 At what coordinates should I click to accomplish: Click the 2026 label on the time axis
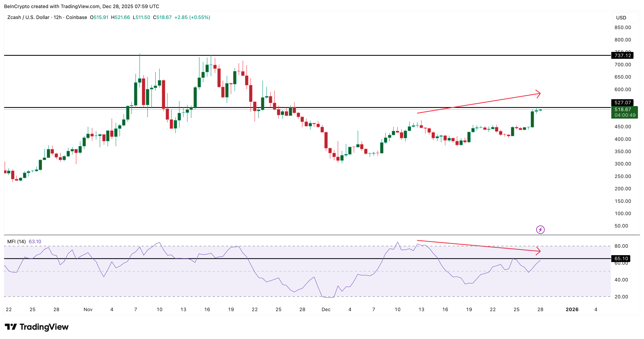click(x=573, y=310)
